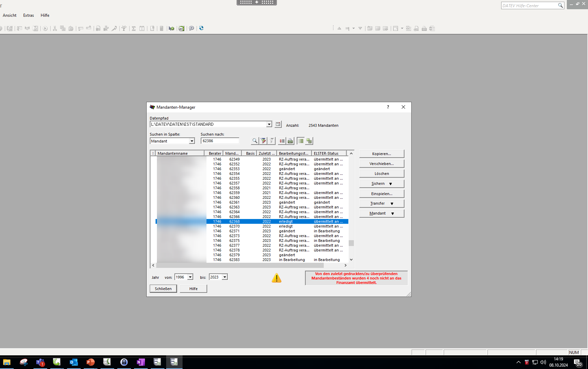Expand the Datenpfad path dropdown

(269, 124)
